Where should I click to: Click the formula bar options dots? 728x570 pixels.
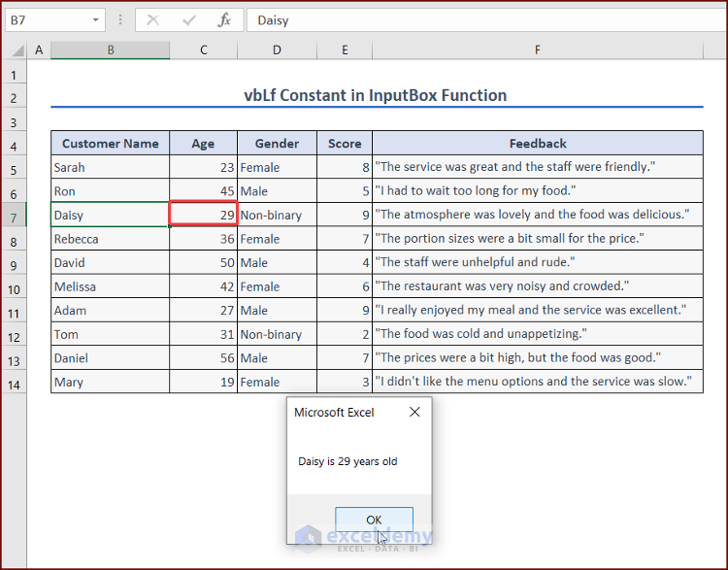click(x=120, y=20)
